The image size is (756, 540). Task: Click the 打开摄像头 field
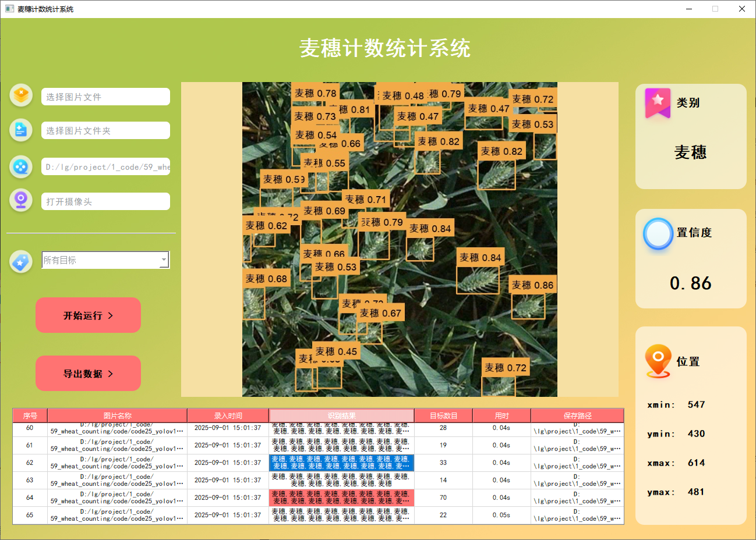pos(105,201)
